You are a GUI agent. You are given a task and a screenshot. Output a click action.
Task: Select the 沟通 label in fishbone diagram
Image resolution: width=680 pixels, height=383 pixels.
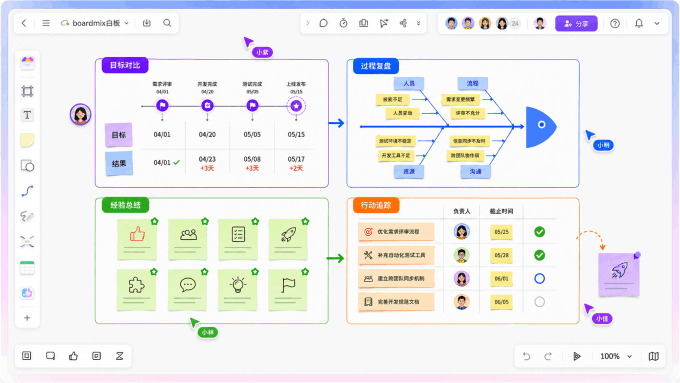475,171
